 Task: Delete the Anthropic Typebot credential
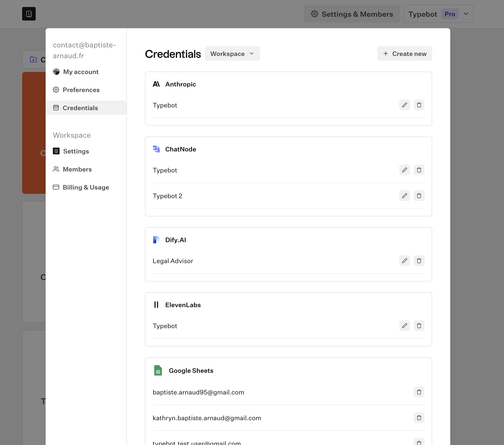pos(419,105)
